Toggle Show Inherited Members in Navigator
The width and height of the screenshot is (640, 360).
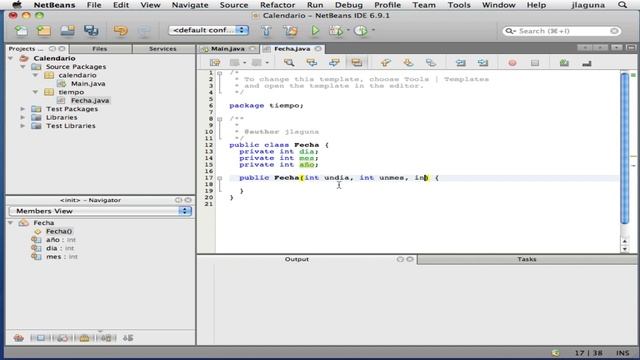coord(18,338)
